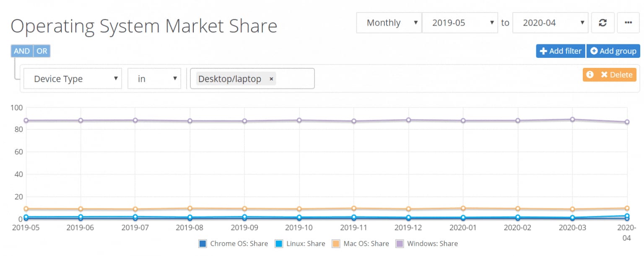Click the Windows data point at 2020-03
This screenshot has width=644, height=256.
click(572, 119)
